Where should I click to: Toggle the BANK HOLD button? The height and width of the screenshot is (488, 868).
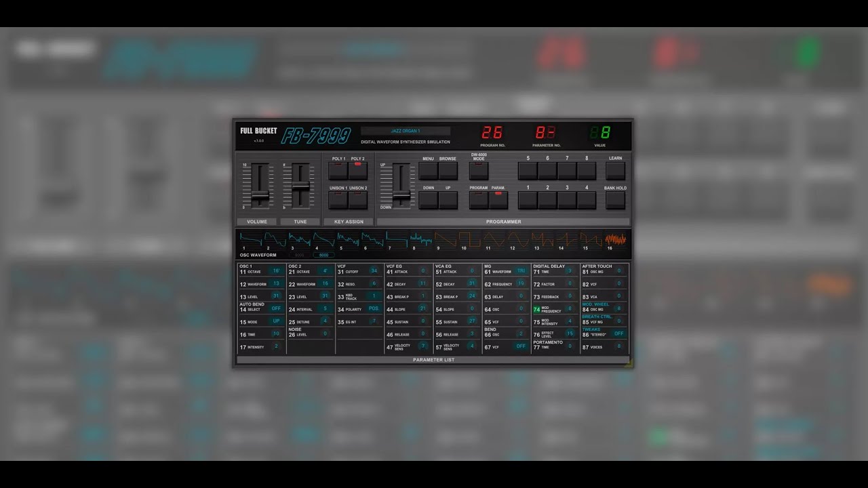(615, 200)
